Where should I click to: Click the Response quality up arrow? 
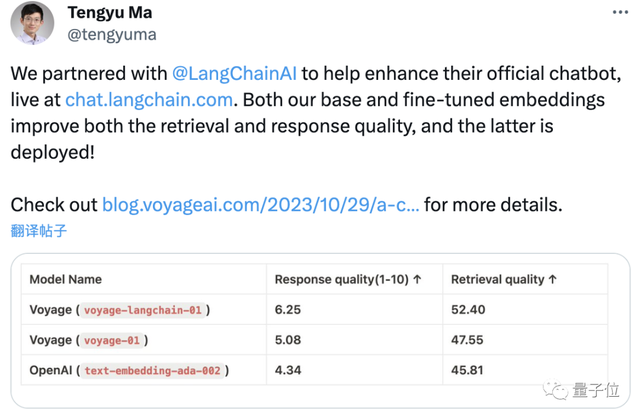click(x=417, y=280)
